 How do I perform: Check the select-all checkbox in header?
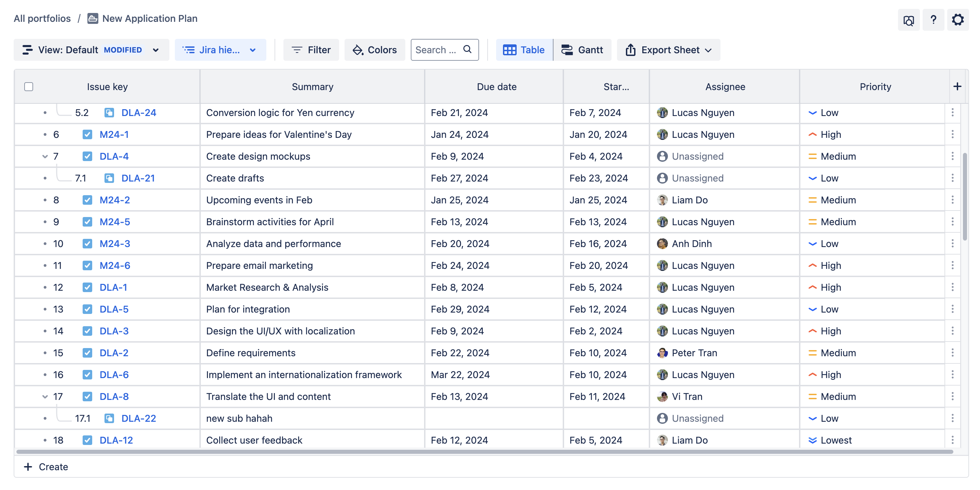point(29,87)
